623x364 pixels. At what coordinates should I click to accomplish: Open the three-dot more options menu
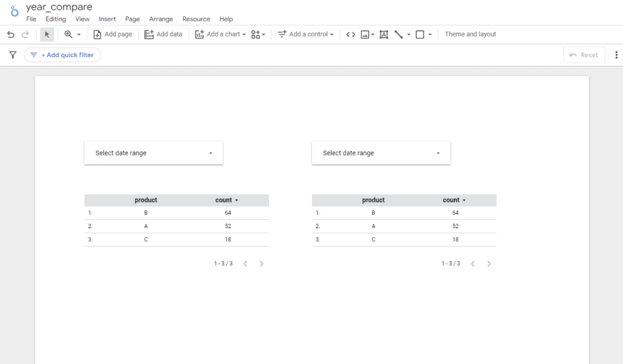[x=616, y=55]
